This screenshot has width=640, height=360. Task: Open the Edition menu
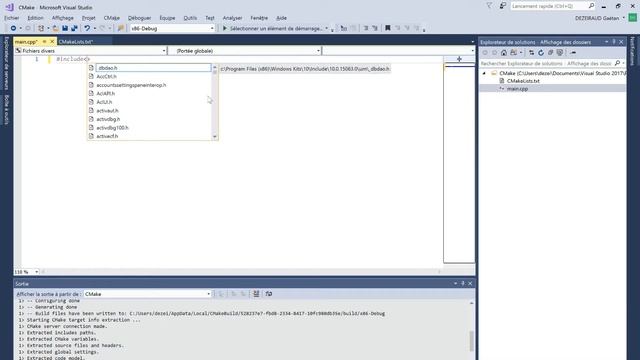tap(35, 18)
